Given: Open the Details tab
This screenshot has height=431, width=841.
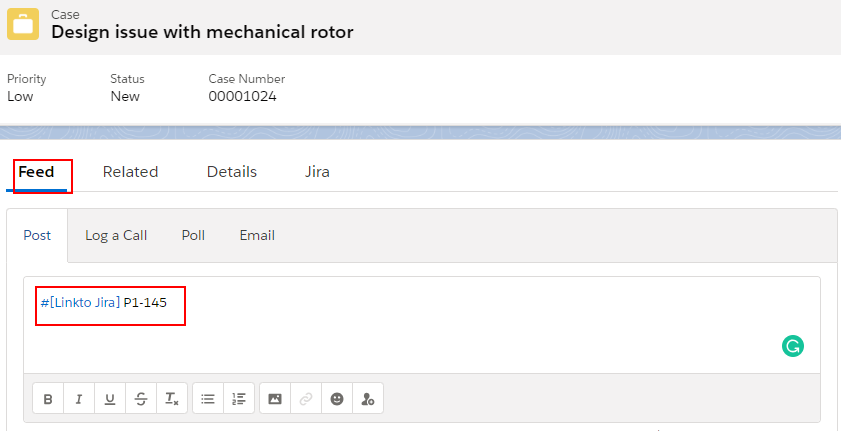Looking at the screenshot, I should 232,172.
